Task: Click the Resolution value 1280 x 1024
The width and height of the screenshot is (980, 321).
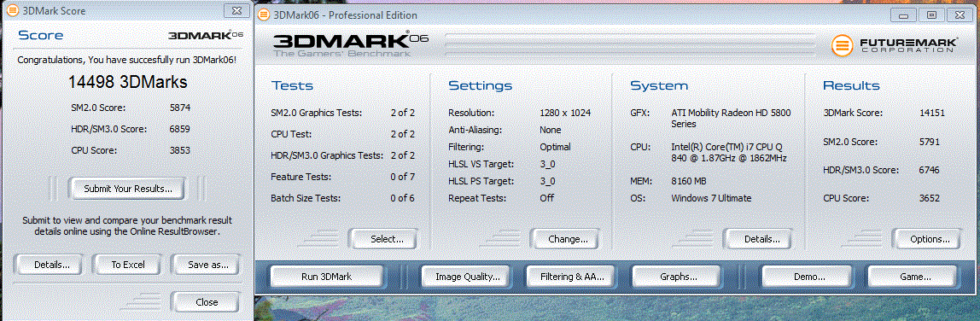Action: click(x=565, y=113)
